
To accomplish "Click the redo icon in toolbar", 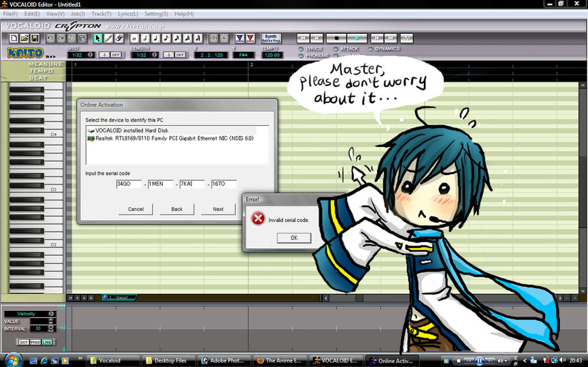I will (61, 38).
